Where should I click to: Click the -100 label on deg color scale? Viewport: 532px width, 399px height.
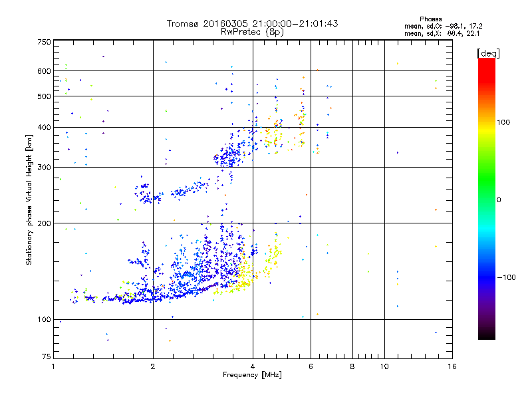pos(506,277)
